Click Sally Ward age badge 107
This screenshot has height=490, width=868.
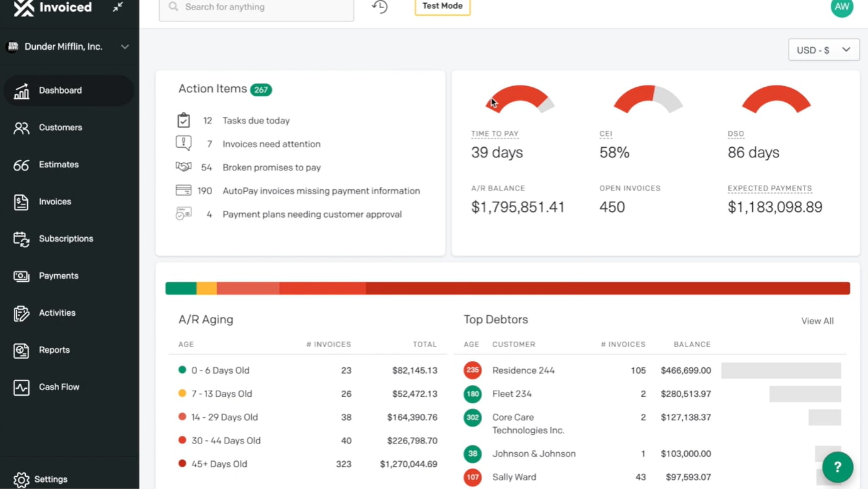473,477
